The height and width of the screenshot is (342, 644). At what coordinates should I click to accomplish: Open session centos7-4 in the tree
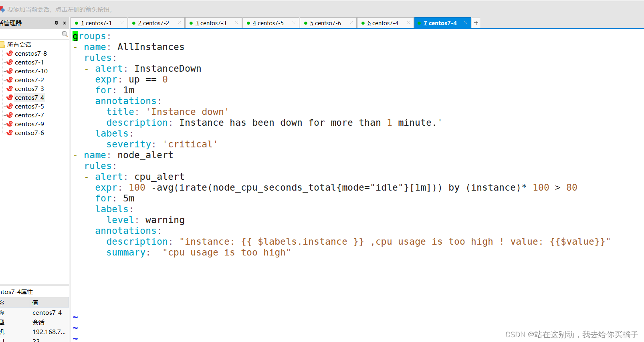(29, 97)
